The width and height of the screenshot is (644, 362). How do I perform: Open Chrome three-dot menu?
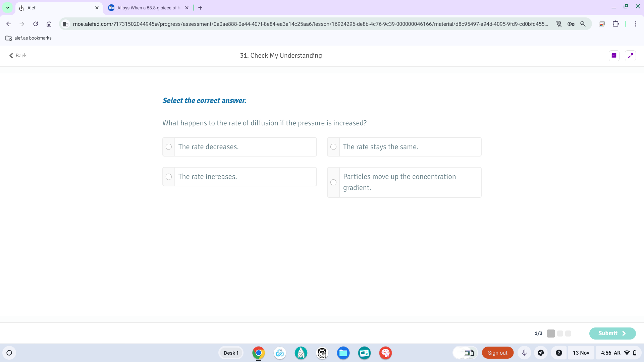tap(635, 24)
